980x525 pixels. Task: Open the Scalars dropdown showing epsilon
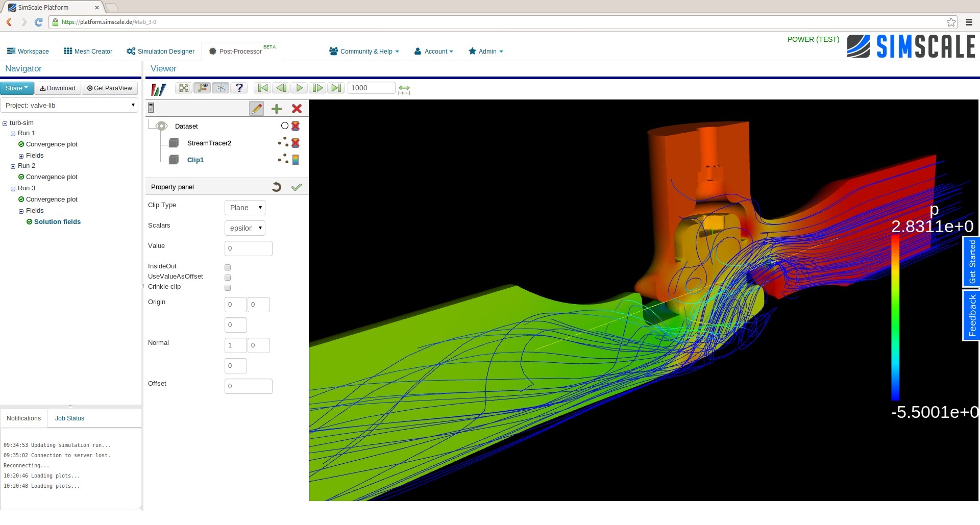[x=244, y=228]
